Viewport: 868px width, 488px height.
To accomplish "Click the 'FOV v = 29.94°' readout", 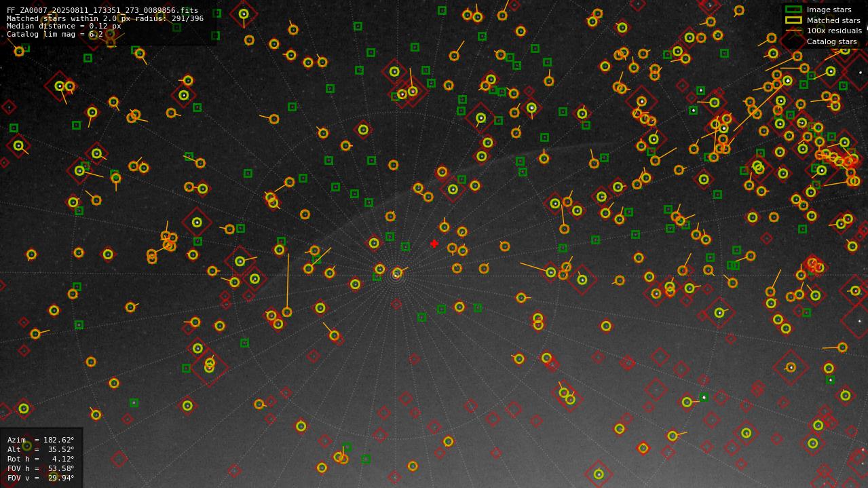I will (x=41, y=478).
